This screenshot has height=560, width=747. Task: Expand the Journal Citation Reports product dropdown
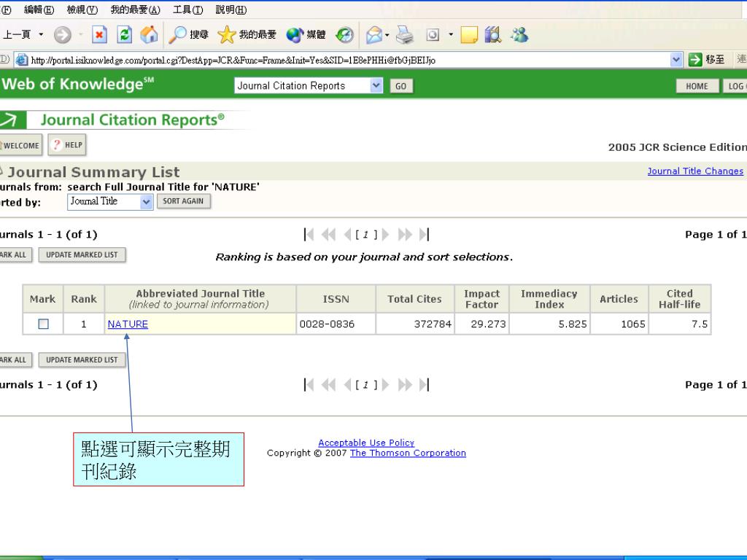(376, 86)
